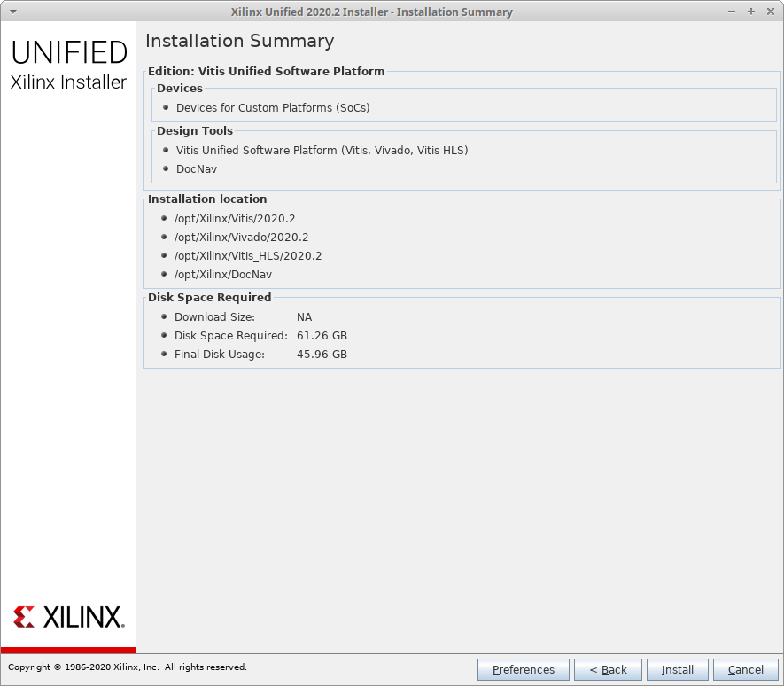Viewport: 784px width, 686px height.
Task: Go back with the Back button
Action: tap(608, 669)
